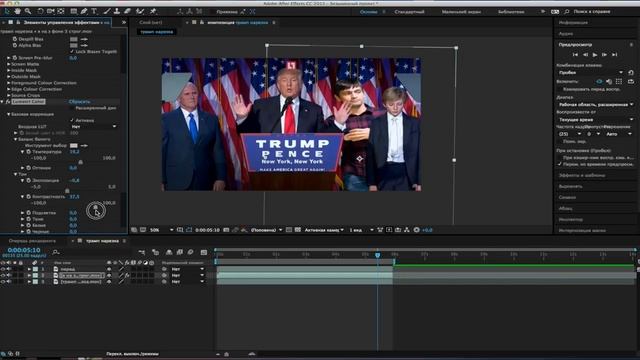Click reset exposure icon in viewer footer
Screen dimensions: 640x360
pyautogui.click(x=416, y=230)
